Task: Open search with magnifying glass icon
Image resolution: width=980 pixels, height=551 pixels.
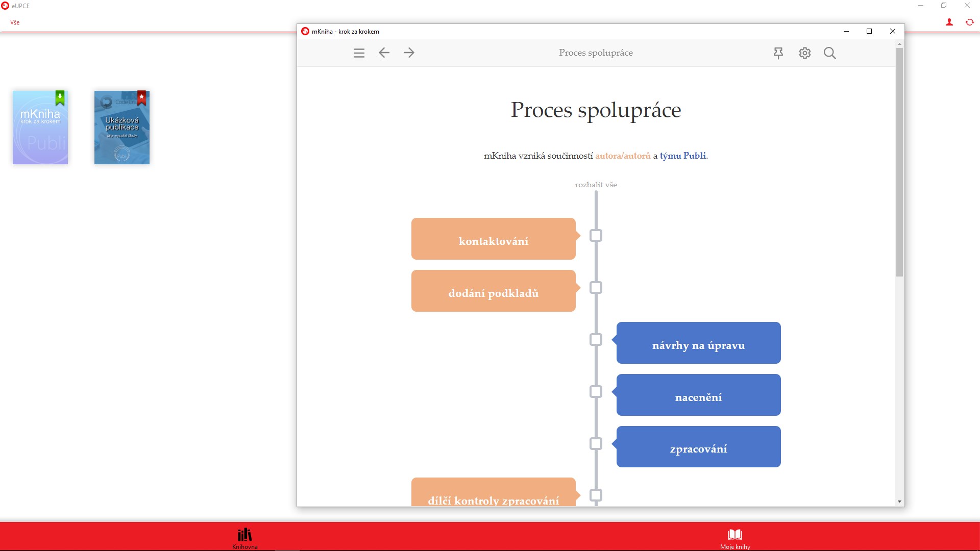Action: click(x=829, y=53)
